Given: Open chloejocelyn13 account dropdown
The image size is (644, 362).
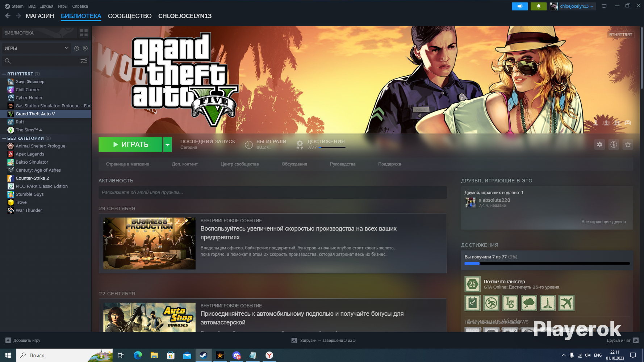Looking at the screenshot, I should [573, 6].
